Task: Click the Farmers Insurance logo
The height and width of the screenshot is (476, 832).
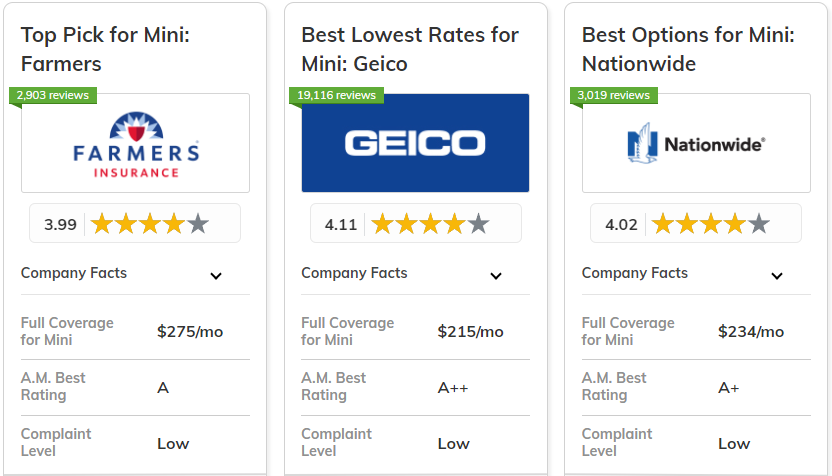Action: click(135, 144)
